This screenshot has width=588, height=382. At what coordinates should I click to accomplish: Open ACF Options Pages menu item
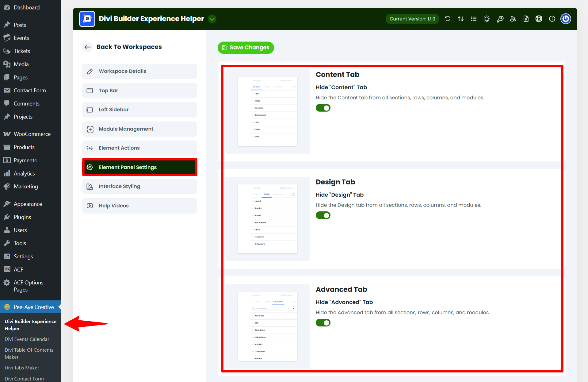(x=31, y=286)
